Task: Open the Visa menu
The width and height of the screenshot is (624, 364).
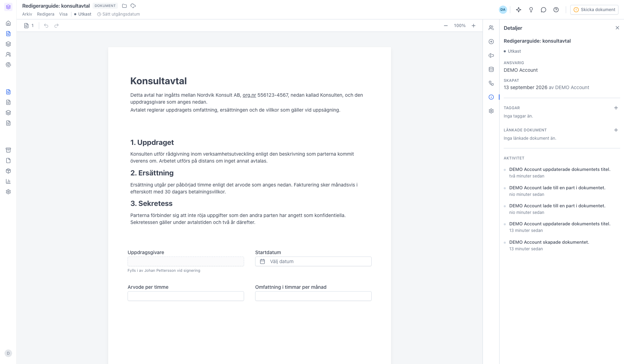Action: 63,14
